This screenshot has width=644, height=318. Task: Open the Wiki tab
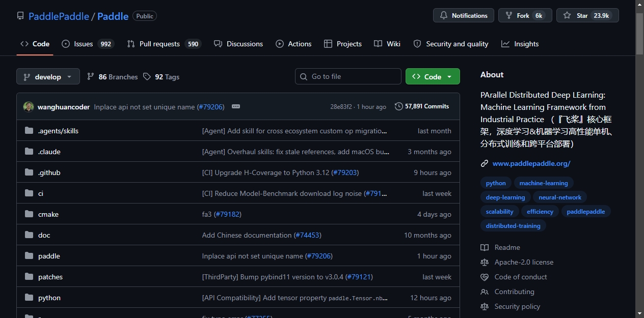coord(387,44)
